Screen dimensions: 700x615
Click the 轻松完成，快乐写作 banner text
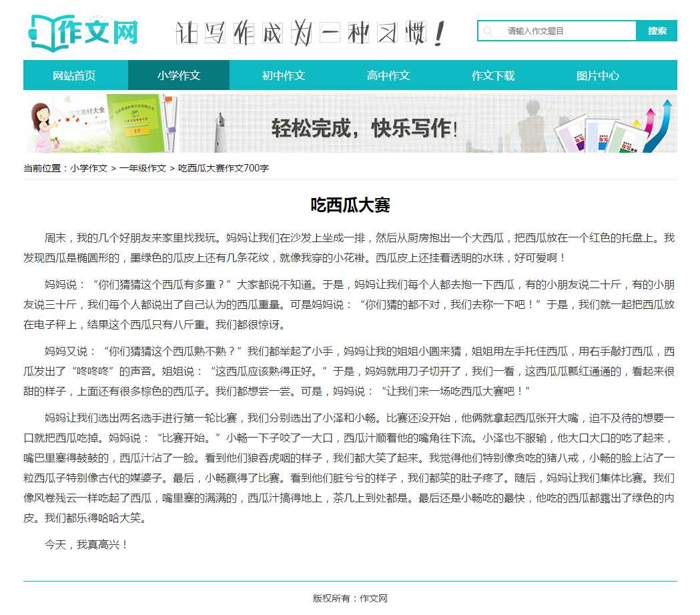[364, 127]
